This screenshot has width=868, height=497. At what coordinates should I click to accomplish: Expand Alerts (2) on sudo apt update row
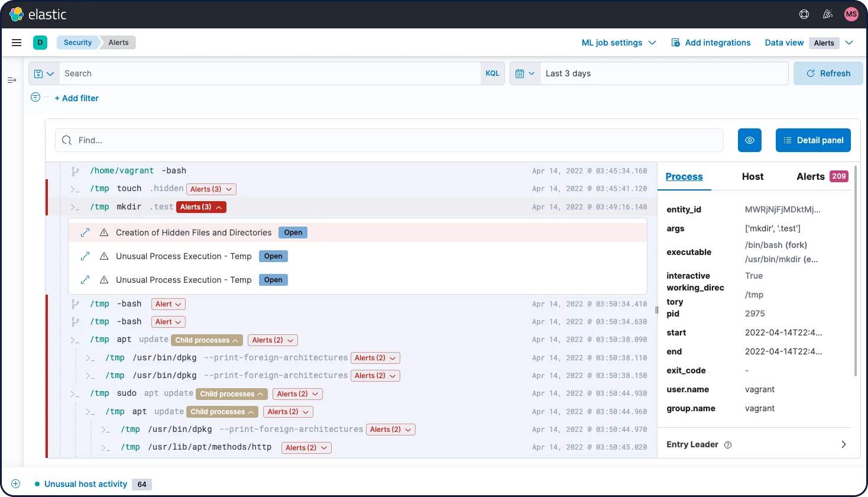[x=297, y=394]
